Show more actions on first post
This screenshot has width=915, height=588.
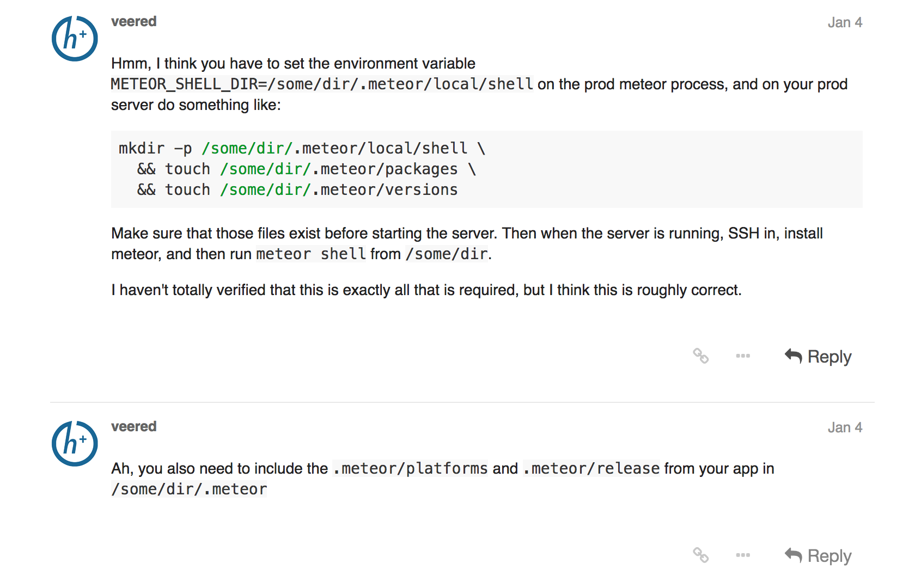(x=743, y=356)
